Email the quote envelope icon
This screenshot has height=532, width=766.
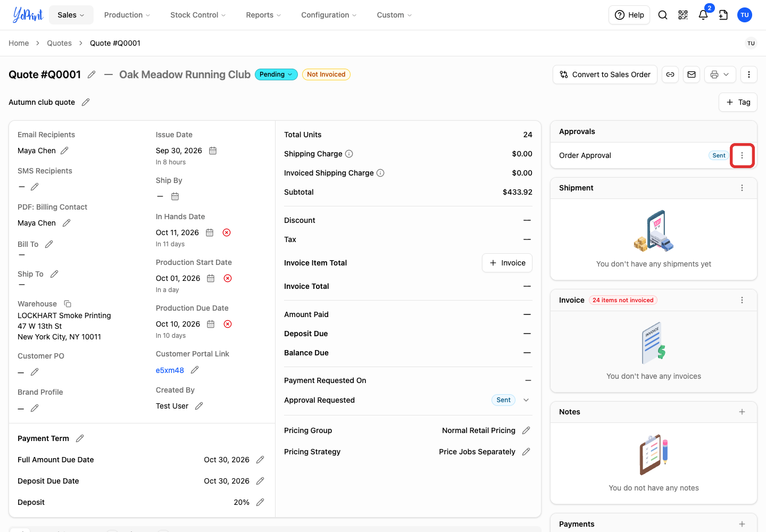692,74
